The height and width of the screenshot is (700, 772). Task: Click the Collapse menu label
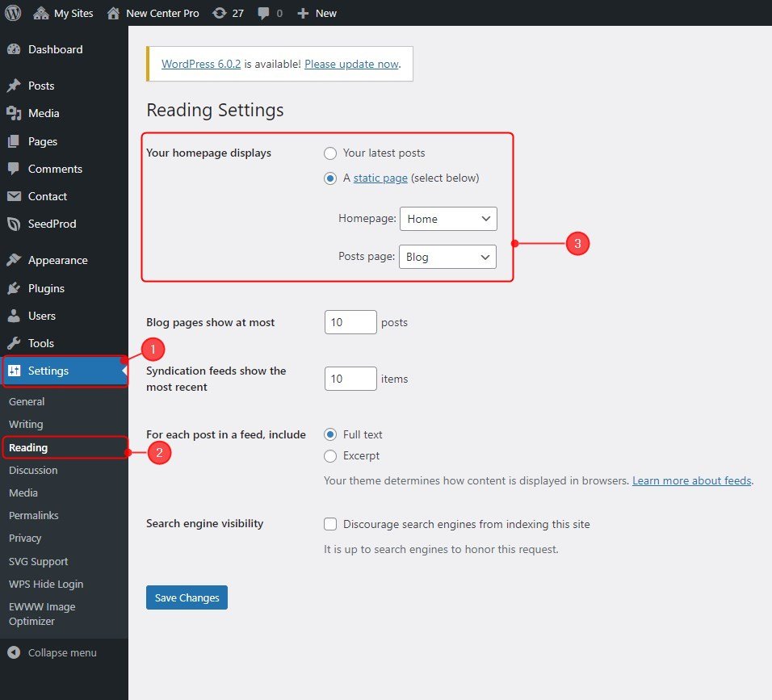(62, 652)
